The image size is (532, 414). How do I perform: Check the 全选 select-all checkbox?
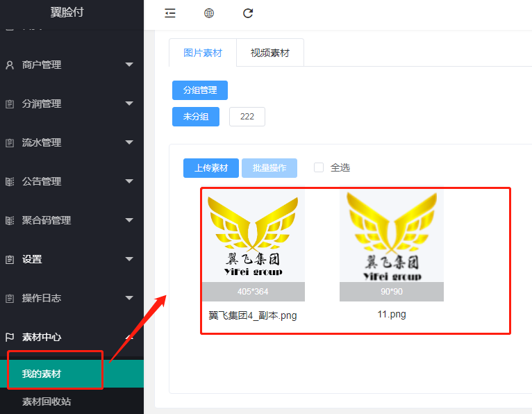point(319,167)
